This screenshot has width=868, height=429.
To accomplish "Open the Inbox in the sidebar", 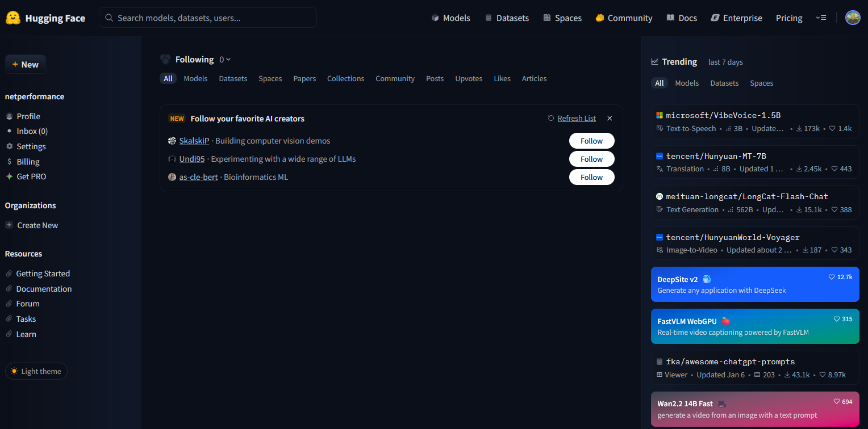I will 32,131.
